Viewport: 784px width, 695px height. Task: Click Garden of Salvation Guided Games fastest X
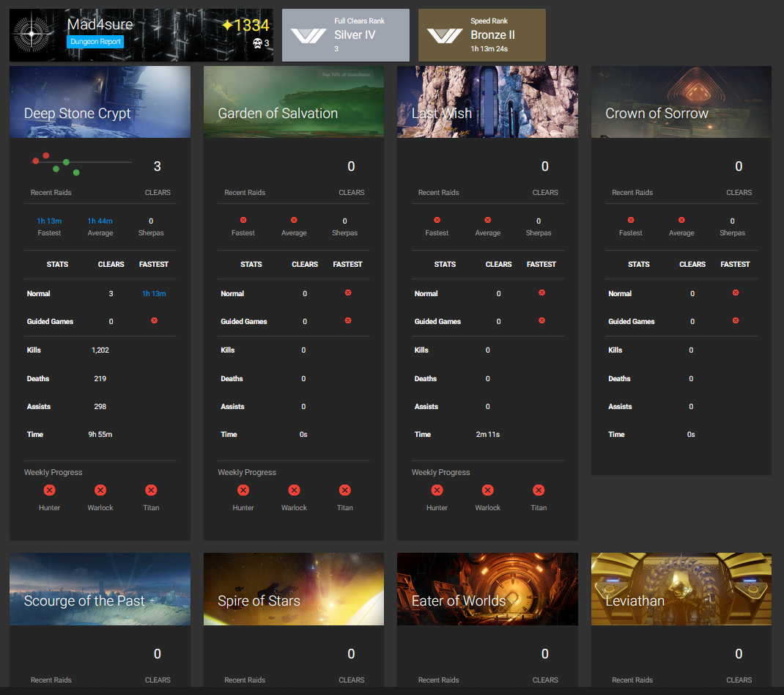point(348,320)
